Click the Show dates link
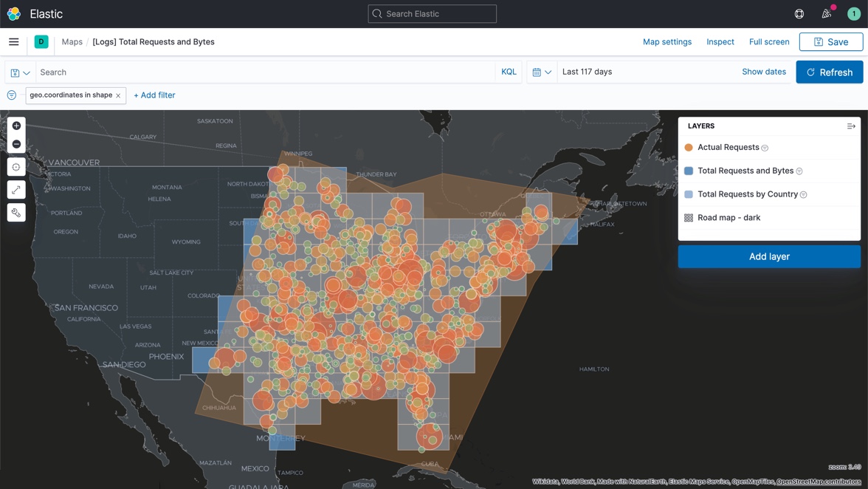 [763, 71]
